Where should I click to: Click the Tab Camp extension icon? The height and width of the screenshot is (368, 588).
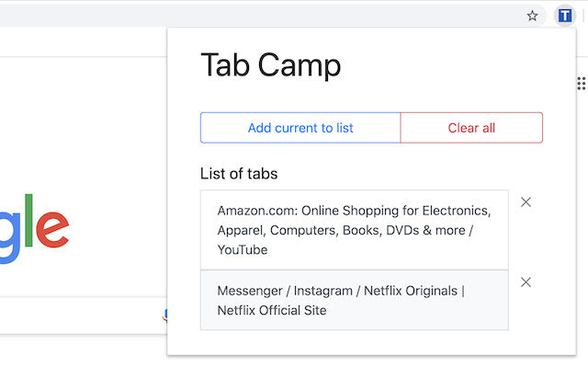564,16
